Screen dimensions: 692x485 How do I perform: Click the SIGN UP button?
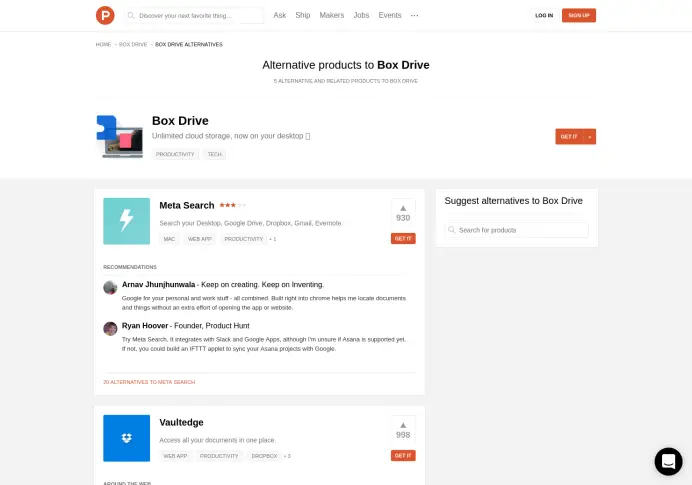(579, 15)
